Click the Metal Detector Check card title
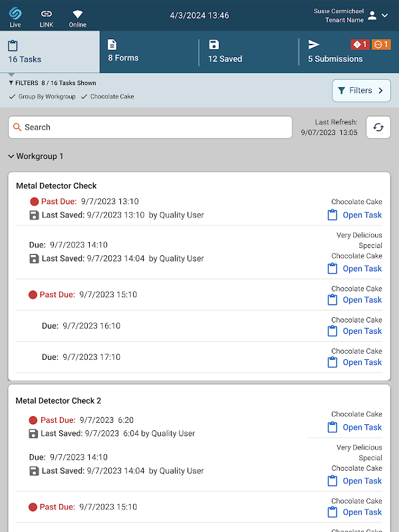 point(57,186)
